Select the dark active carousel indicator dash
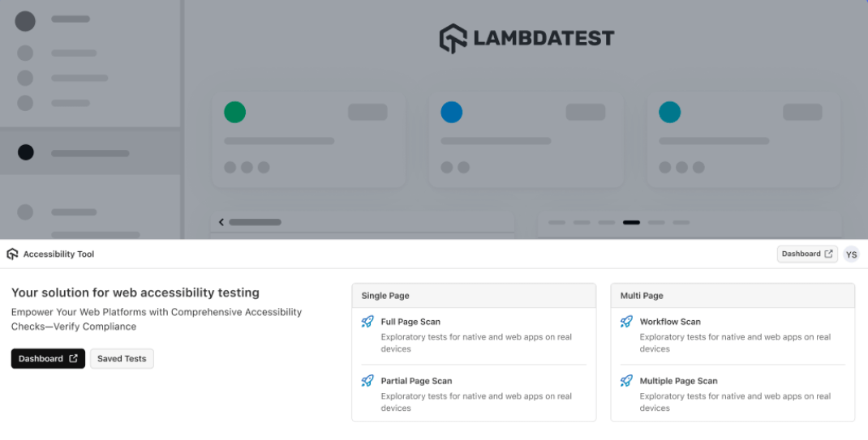 (x=631, y=223)
